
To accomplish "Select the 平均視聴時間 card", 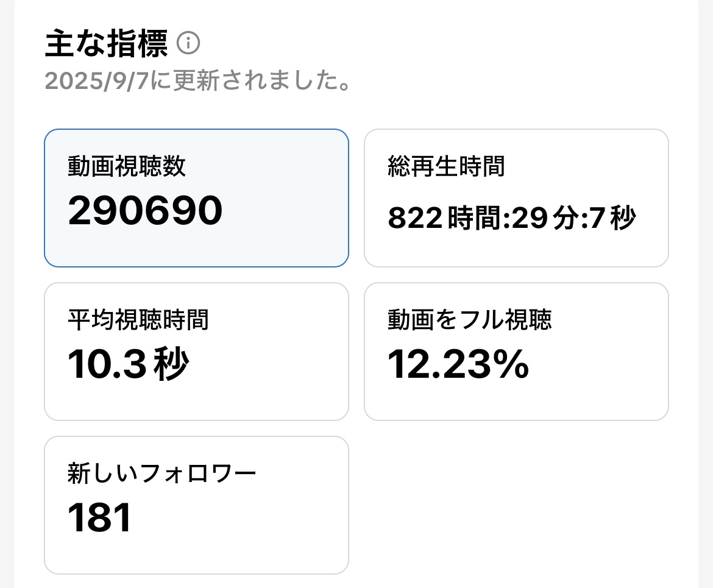I will point(196,351).
